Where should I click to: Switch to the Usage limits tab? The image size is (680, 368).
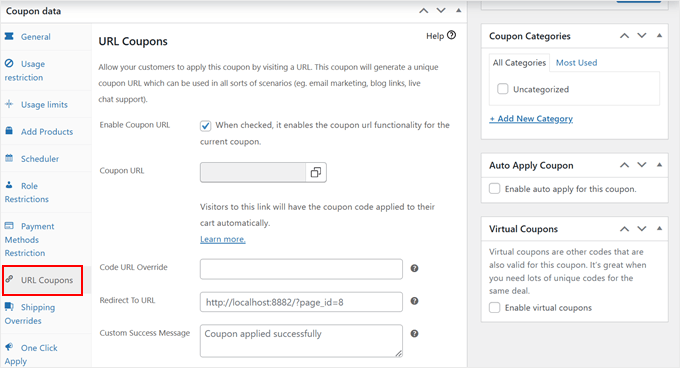(46, 104)
